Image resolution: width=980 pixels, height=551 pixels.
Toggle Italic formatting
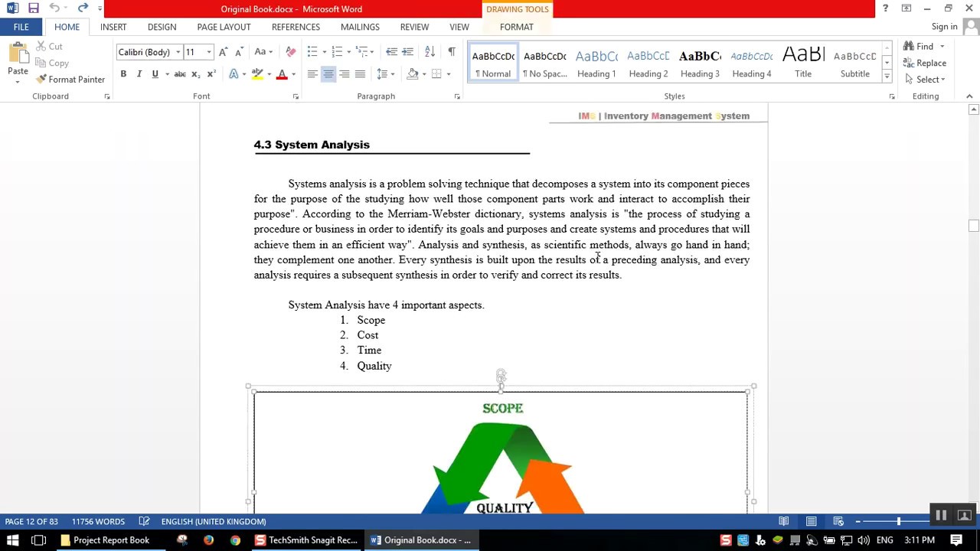[139, 74]
